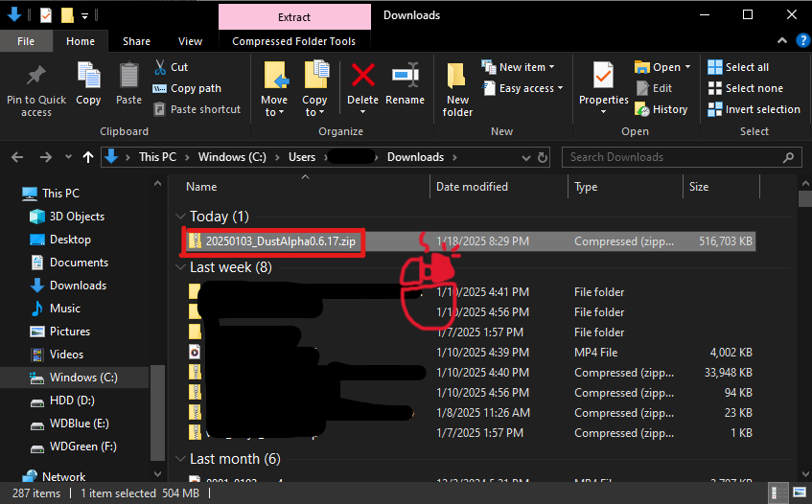This screenshot has height=504, width=812.
Task: Switch to the Home ribbon tab
Action: [x=81, y=41]
